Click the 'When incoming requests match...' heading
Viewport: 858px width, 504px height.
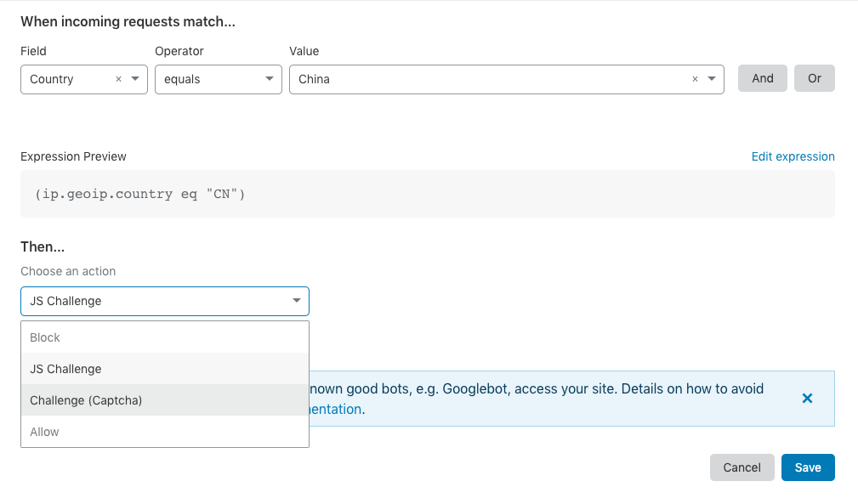click(128, 22)
